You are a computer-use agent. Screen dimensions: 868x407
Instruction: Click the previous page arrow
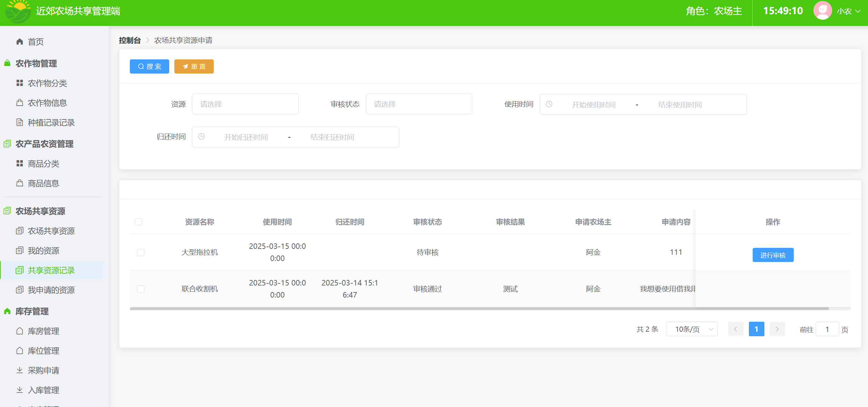pos(736,329)
